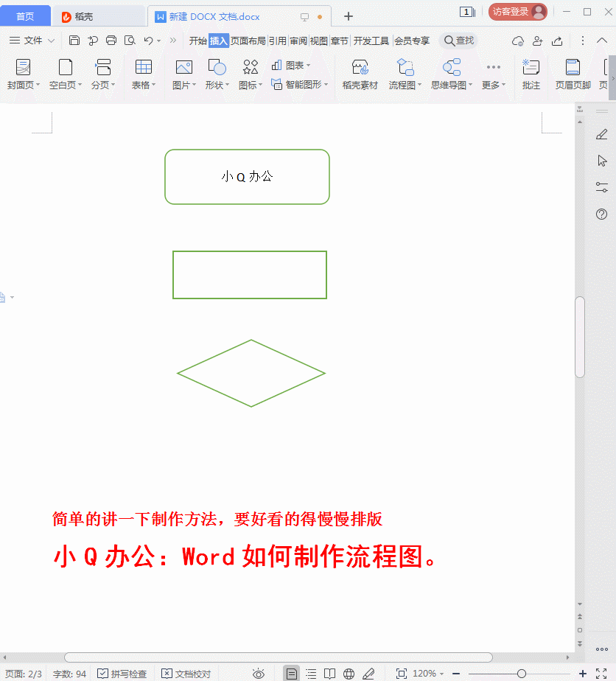The width and height of the screenshot is (616, 681).
Task: Toggle spell check (拼写检查)
Action: pos(122,674)
